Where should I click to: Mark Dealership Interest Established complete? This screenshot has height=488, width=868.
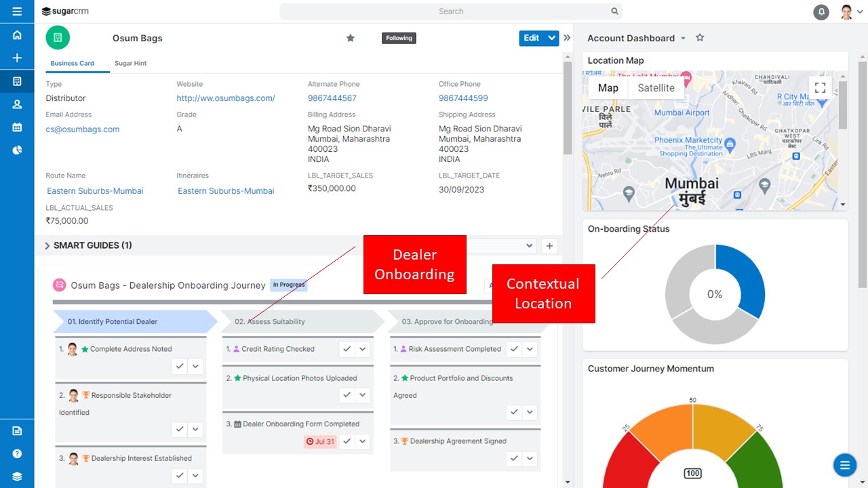click(x=179, y=476)
